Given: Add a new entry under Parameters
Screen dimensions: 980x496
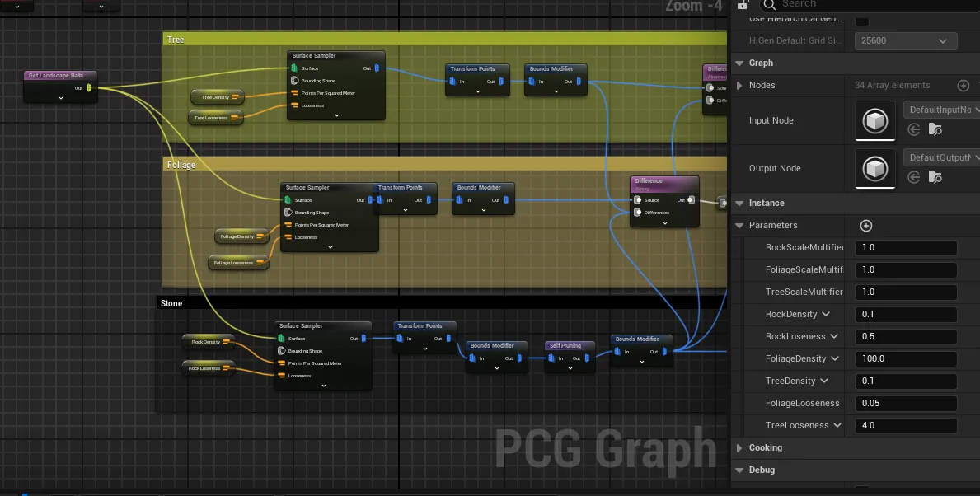Looking at the screenshot, I should [x=865, y=226].
